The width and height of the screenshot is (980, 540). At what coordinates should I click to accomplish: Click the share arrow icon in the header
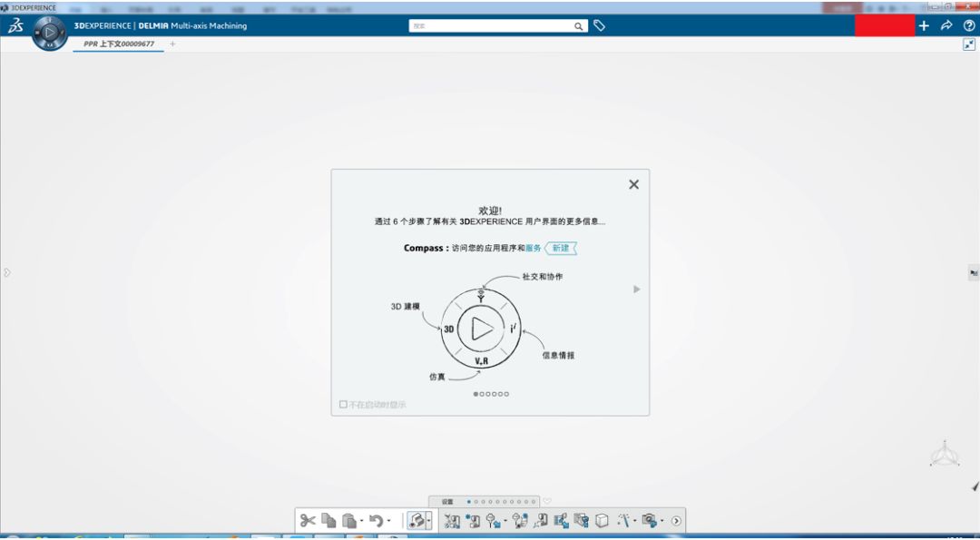(946, 25)
